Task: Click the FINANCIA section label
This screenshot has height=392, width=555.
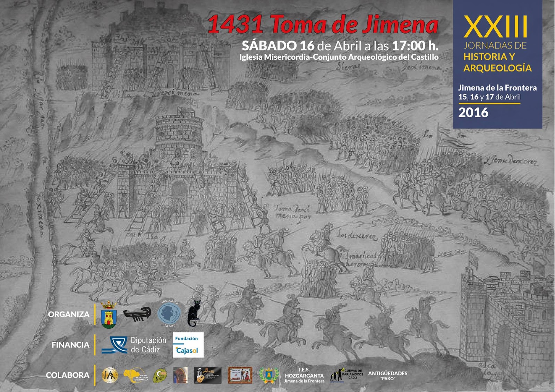Action: tap(69, 345)
